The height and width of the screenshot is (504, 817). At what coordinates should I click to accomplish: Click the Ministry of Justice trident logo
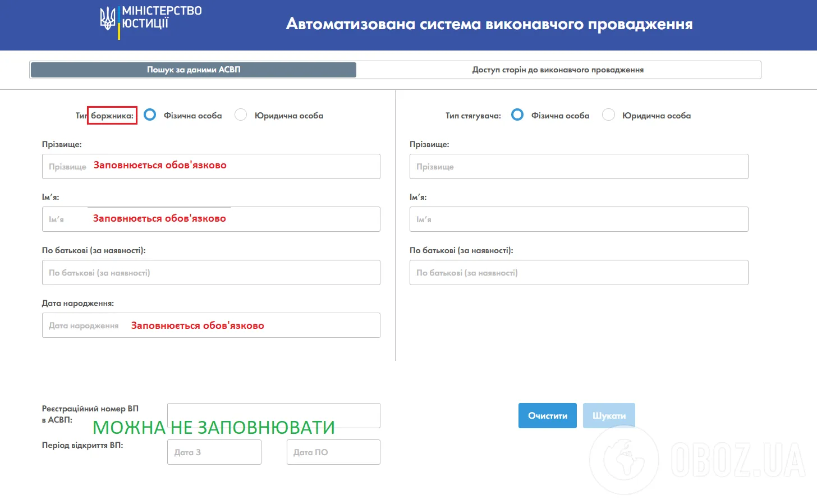point(107,19)
